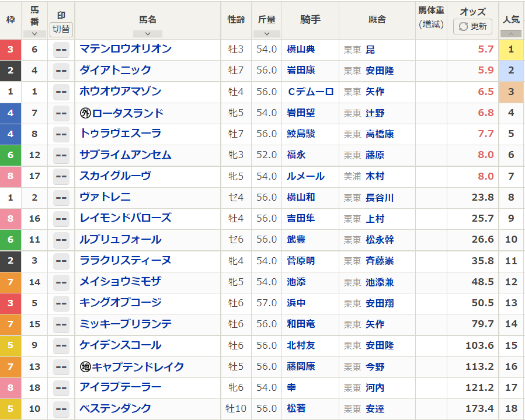Select odds value 173.4
This screenshot has width=525, height=420.
479,408
